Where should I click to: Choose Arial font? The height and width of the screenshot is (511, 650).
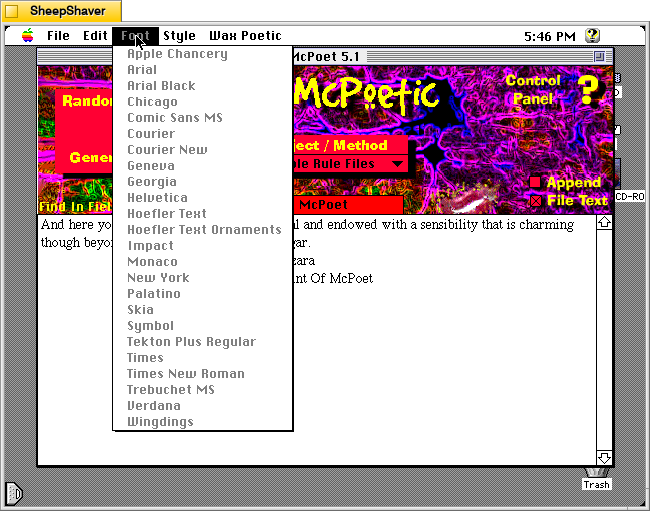click(203, 70)
